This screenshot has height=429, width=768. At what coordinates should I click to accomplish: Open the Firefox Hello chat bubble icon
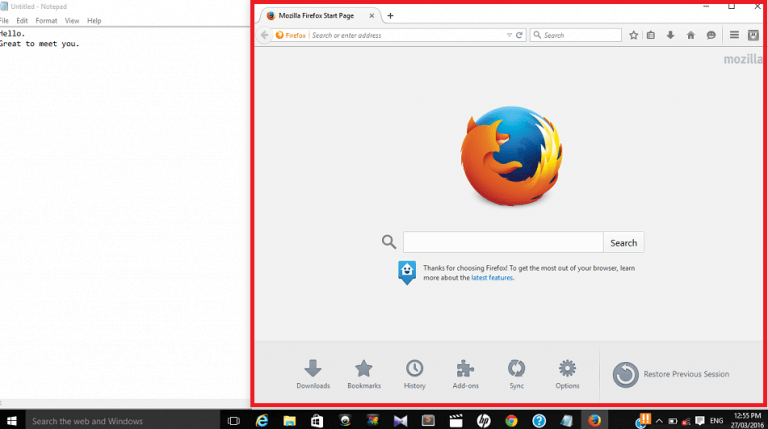pyautogui.click(x=711, y=35)
